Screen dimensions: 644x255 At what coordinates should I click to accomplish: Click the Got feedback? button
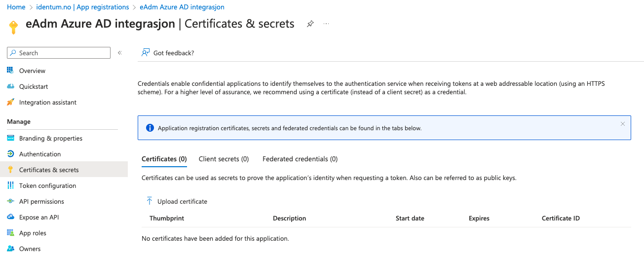pos(168,53)
